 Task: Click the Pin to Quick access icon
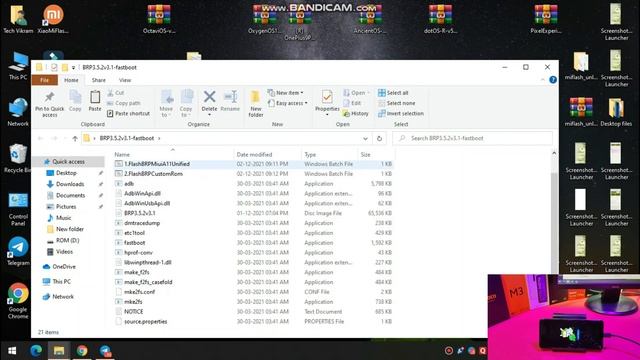pyautogui.click(x=49, y=98)
